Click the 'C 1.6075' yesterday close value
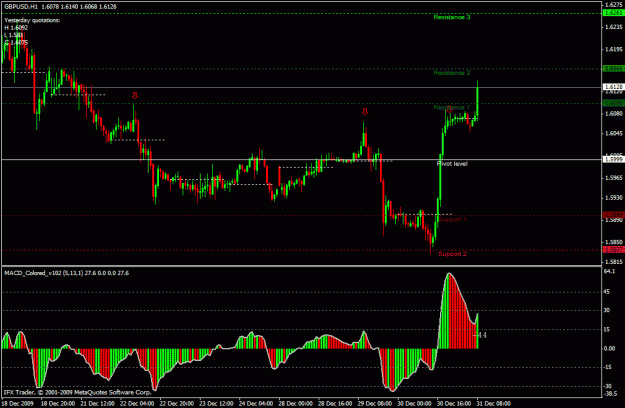The image size is (625, 408). pos(16,42)
